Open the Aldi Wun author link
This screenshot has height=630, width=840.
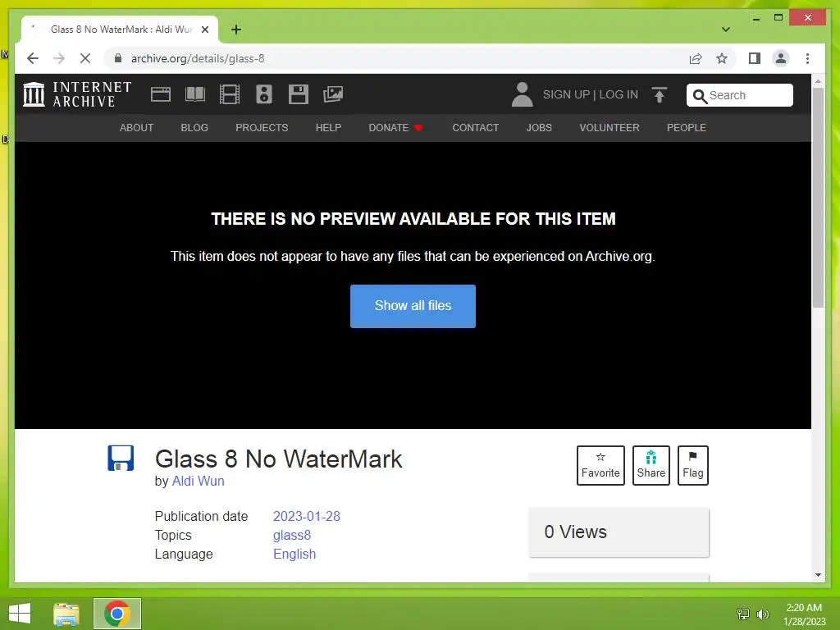199,481
